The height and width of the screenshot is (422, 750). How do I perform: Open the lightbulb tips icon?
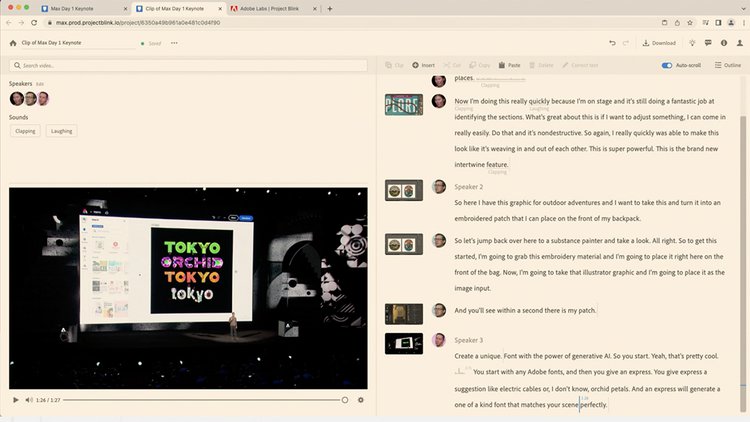point(693,43)
